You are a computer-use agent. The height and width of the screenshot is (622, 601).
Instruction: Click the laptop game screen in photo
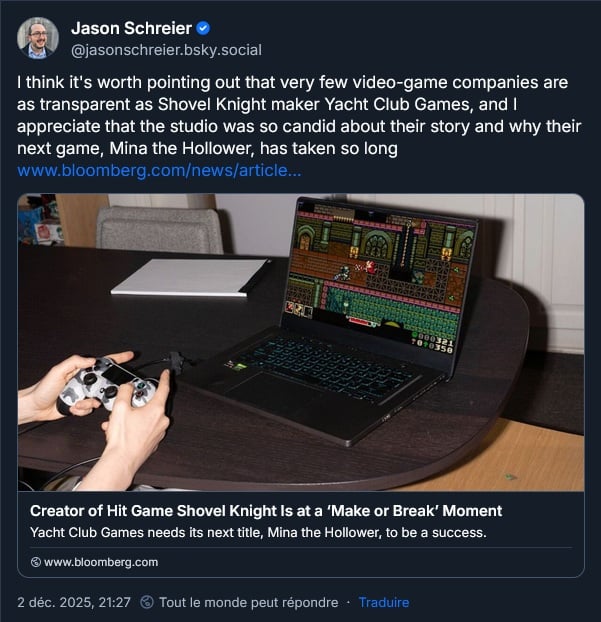[x=377, y=277]
